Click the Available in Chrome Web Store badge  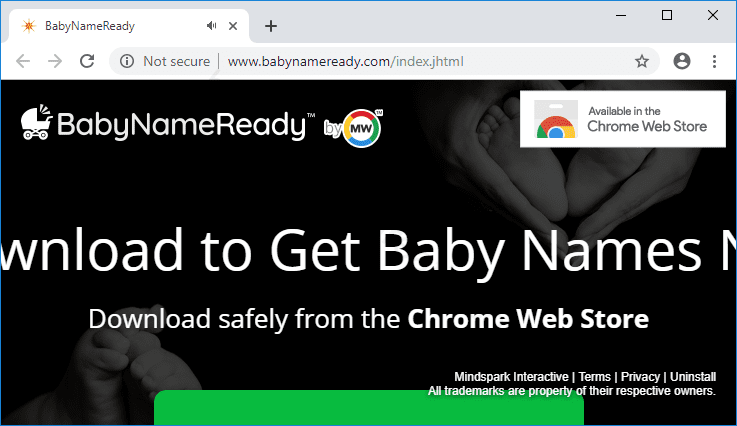[622, 119]
